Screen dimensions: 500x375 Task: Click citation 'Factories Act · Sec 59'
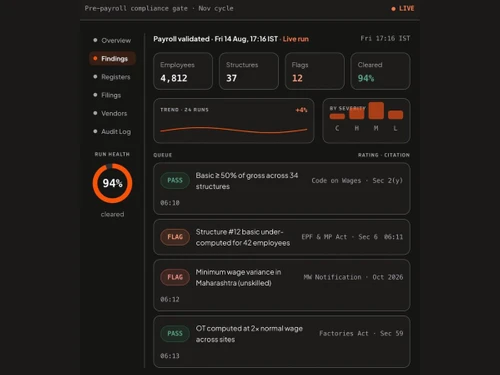pyautogui.click(x=361, y=334)
